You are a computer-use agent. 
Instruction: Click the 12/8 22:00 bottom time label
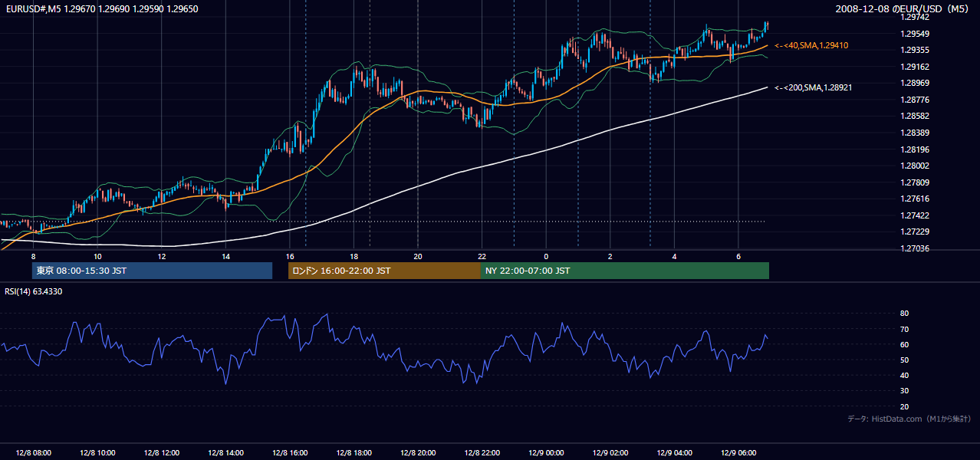pyautogui.click(x=482, y=453)
